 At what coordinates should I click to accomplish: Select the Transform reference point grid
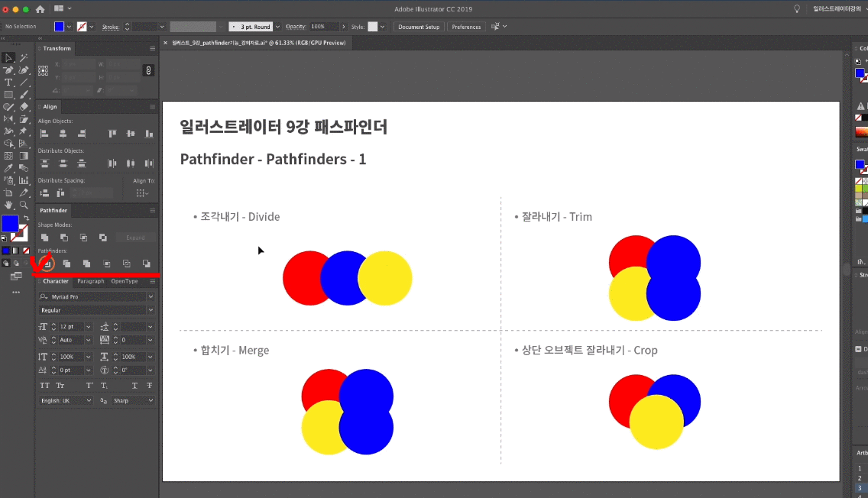coord(44,70)
